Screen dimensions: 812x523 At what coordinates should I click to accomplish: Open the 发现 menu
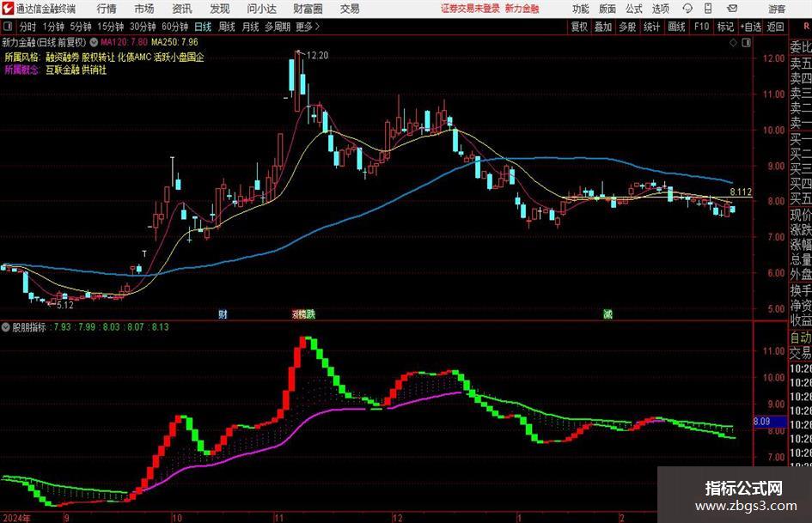220,9
